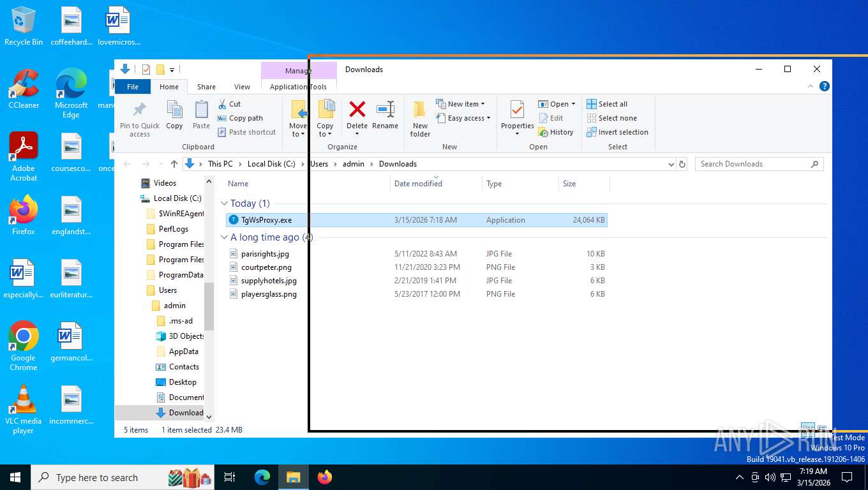Select PerfLogs folder in navigation tree
The height and width of the screenshot is (490, 868).
click(x=174, y=229)
